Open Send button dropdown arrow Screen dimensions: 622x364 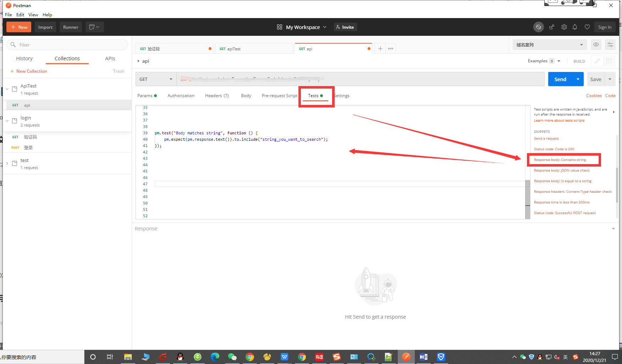[x=578, y=79]
